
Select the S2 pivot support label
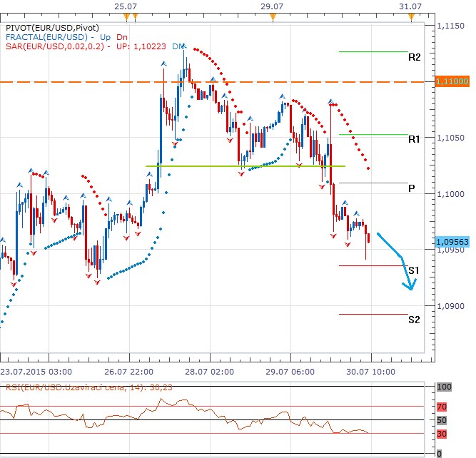tap(414, 320)
